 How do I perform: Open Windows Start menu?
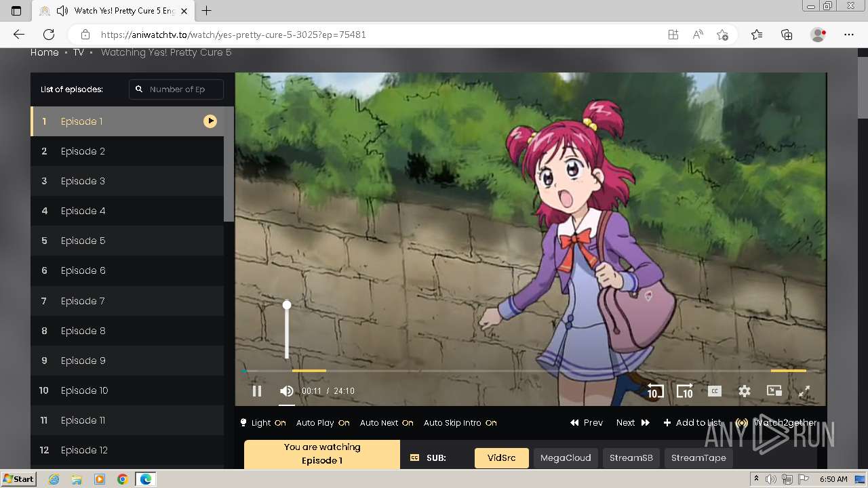pyautogui.click(x=19, y=479)
